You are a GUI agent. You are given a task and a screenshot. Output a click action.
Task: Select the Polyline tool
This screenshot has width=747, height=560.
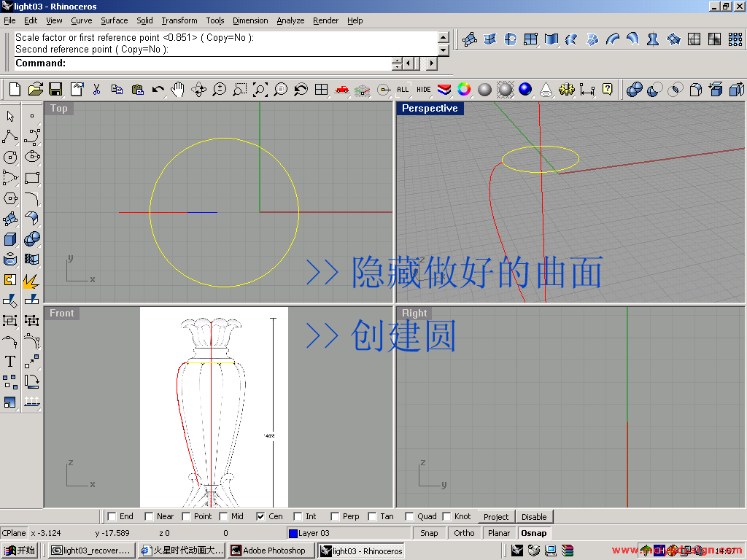[10, 136]
